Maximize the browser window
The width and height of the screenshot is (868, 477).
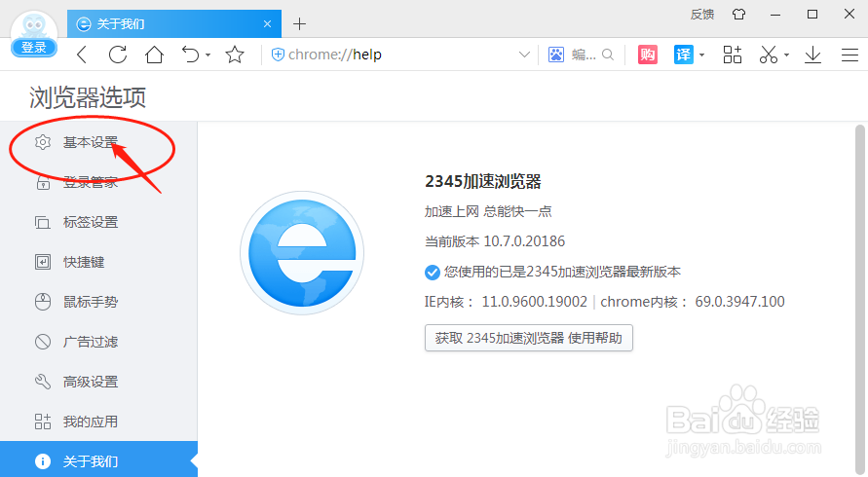[x=812, y=15]
